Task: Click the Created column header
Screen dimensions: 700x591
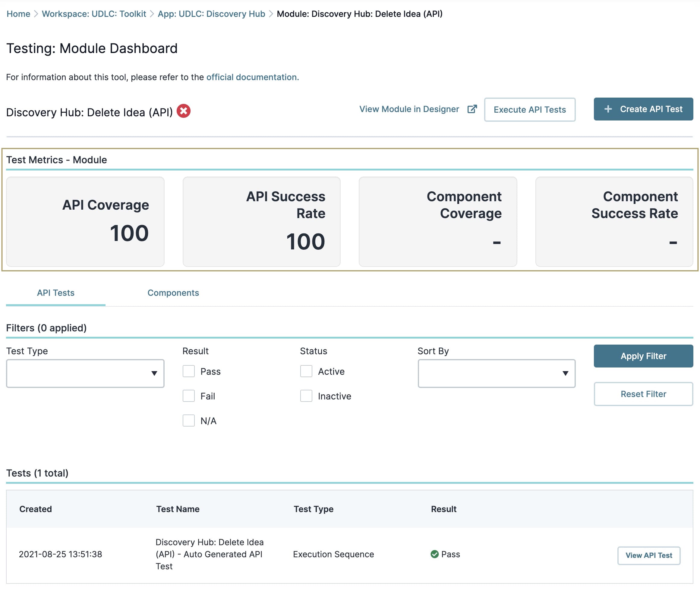Action: 36,509
